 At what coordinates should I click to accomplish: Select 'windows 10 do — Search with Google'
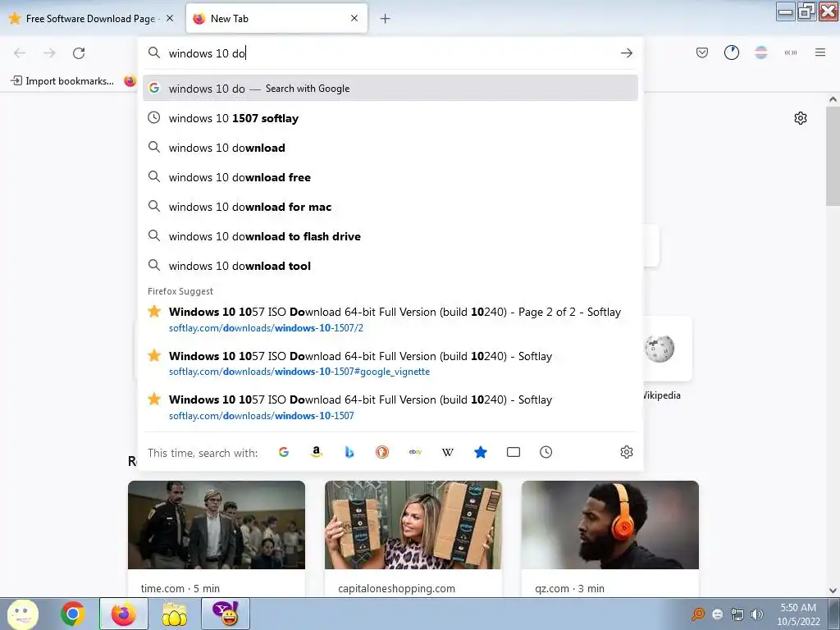390,89
